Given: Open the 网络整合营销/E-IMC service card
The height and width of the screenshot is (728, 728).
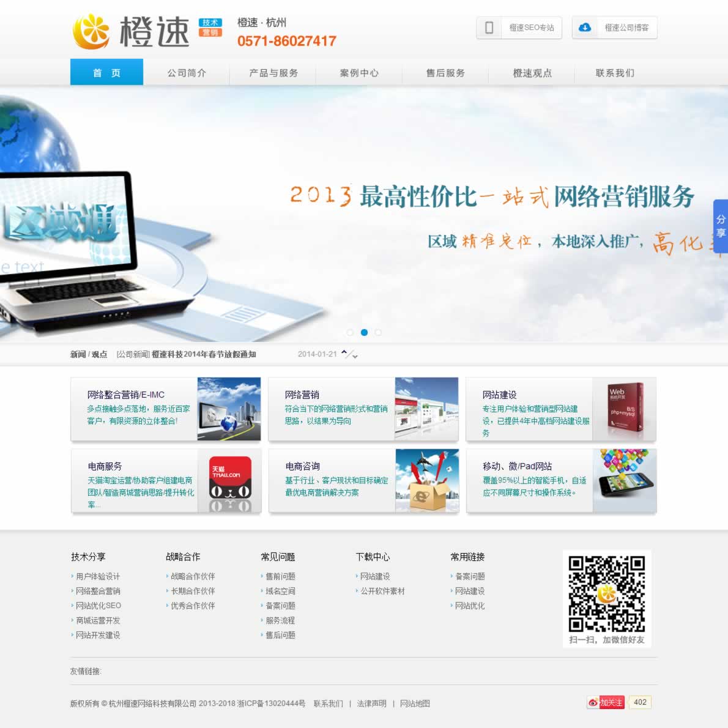Looking at the screenshot, I should [x=125, y=395].
